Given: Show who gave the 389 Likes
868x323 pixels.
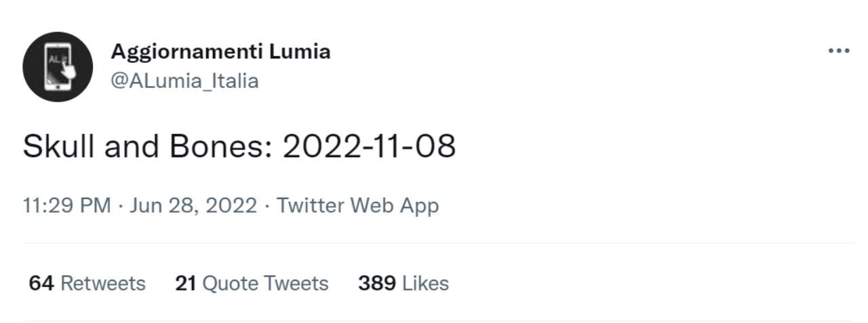Looking at the screenshot, I should click(403, 283).
